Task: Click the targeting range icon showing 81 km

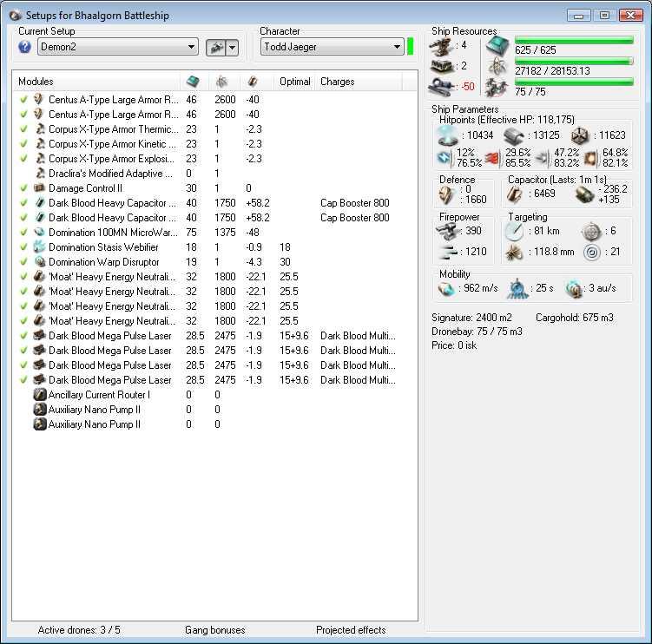Action: click(514, 231)
